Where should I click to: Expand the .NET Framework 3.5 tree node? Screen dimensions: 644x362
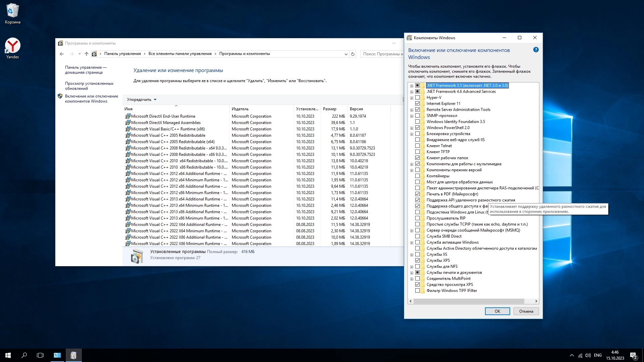[x=412, y=86]
